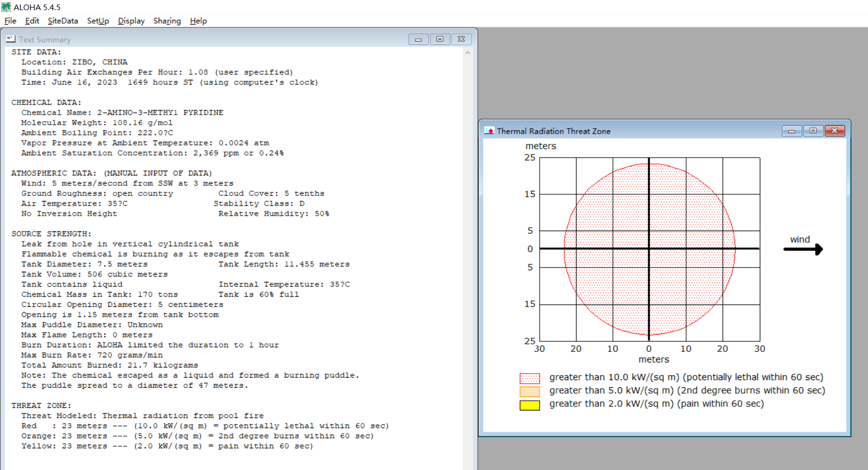
Task: Click the "Total Amount Burned: 21.7 kilograms" line
Action: (x=110, y=365)
